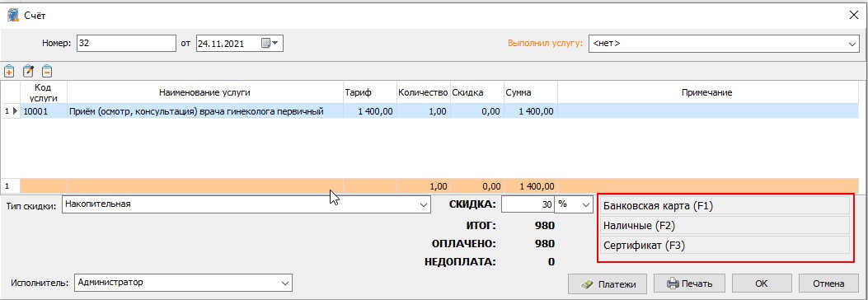Click the invoice window title icon

(13, 15)
